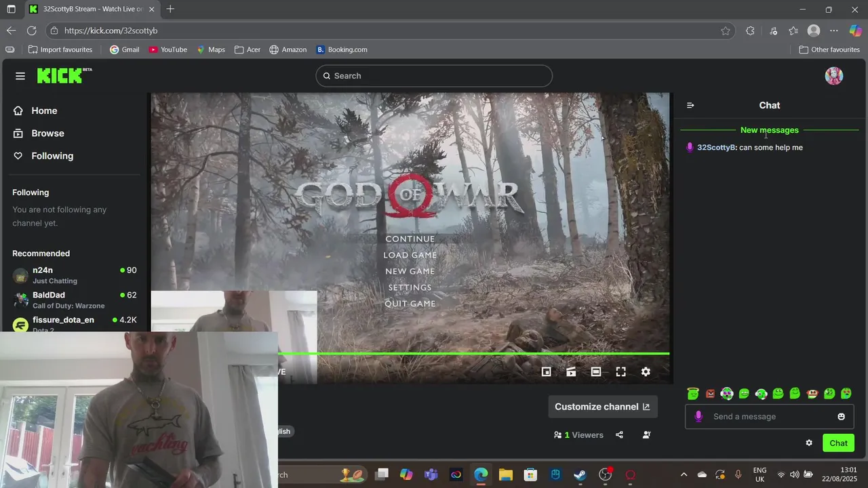Send message with the green Chat button
868x488 pixels.
tap(838, 443)
